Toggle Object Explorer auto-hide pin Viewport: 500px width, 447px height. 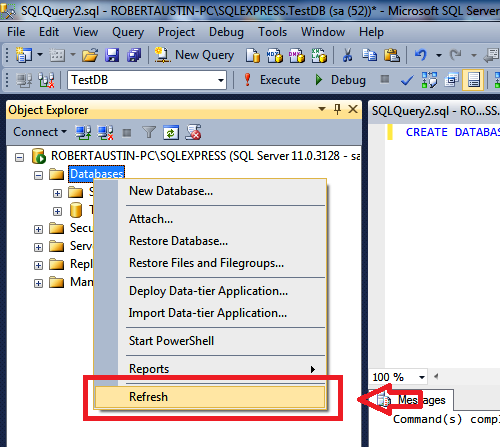point(337,109)
